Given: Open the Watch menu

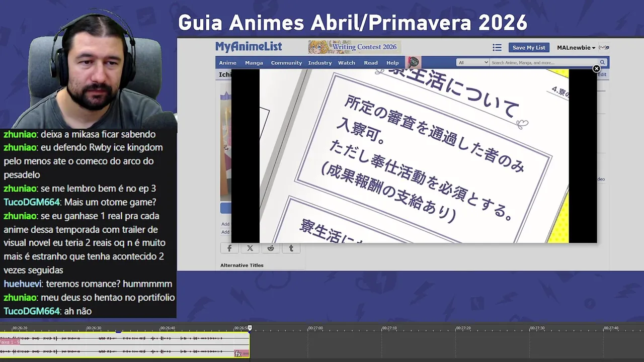Looking at the screenshot, I should [x=347, y=63].
